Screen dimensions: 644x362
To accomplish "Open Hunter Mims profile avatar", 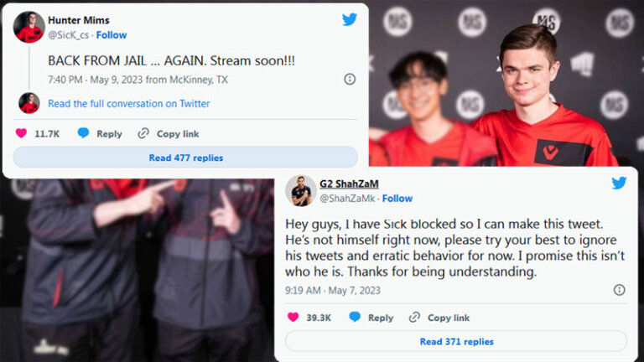I will (29, 27).
